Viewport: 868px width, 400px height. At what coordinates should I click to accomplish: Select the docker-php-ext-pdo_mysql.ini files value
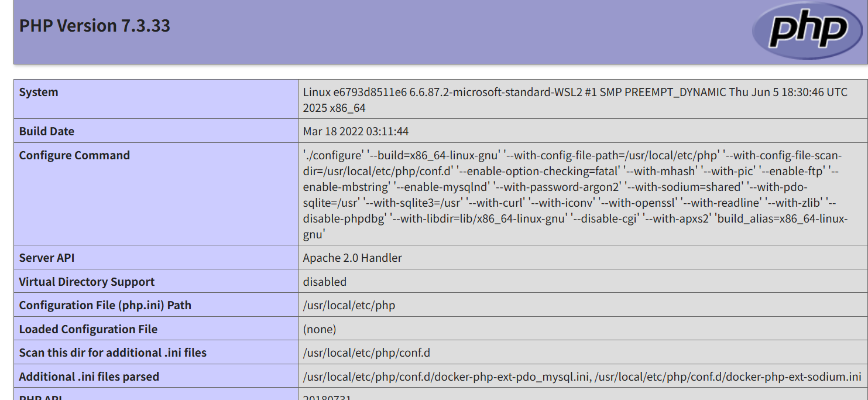(583, 376)
